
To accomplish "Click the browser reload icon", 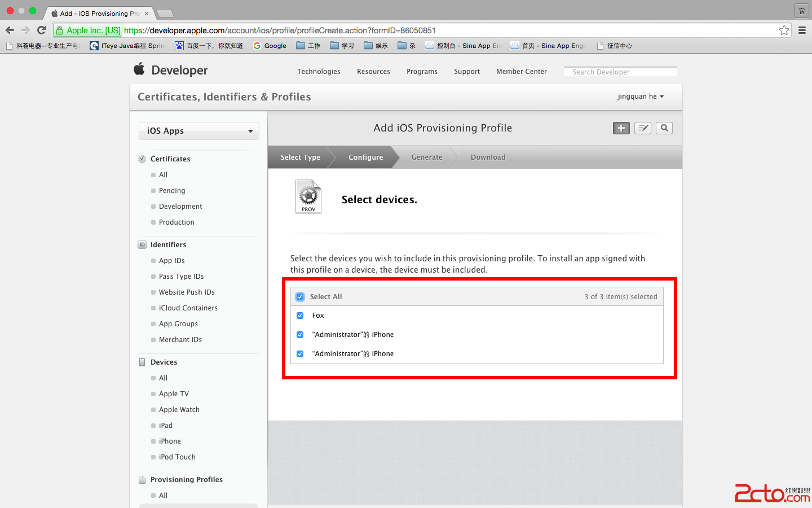I will coord(41,30).
